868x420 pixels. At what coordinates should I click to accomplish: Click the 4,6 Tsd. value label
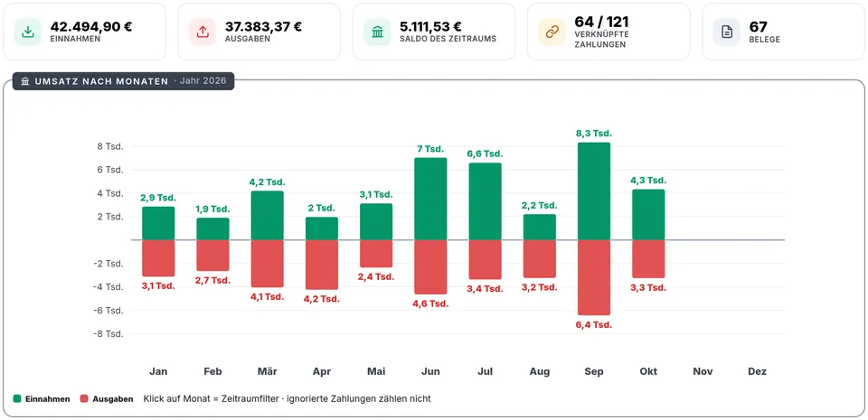pos(430,304)
